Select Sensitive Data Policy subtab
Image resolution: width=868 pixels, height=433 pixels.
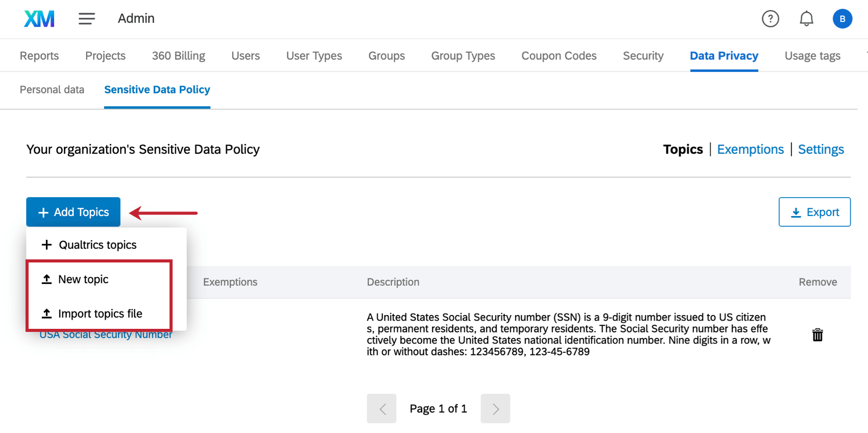click(157, 90)
